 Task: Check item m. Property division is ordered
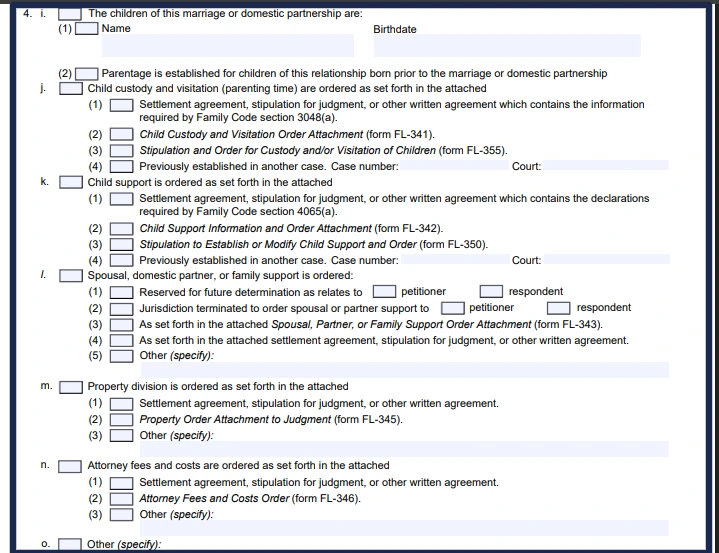(x=71, y=387)
